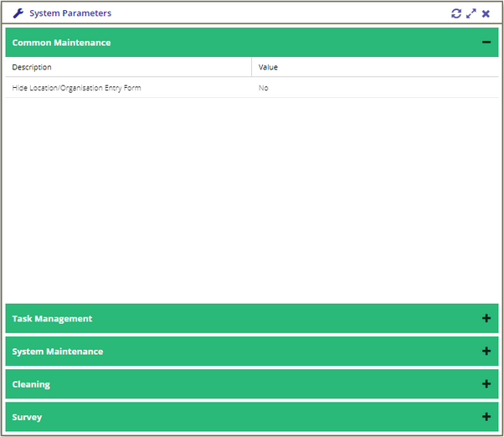
Task: Open the Task Management section title
Action: (52, 318)
